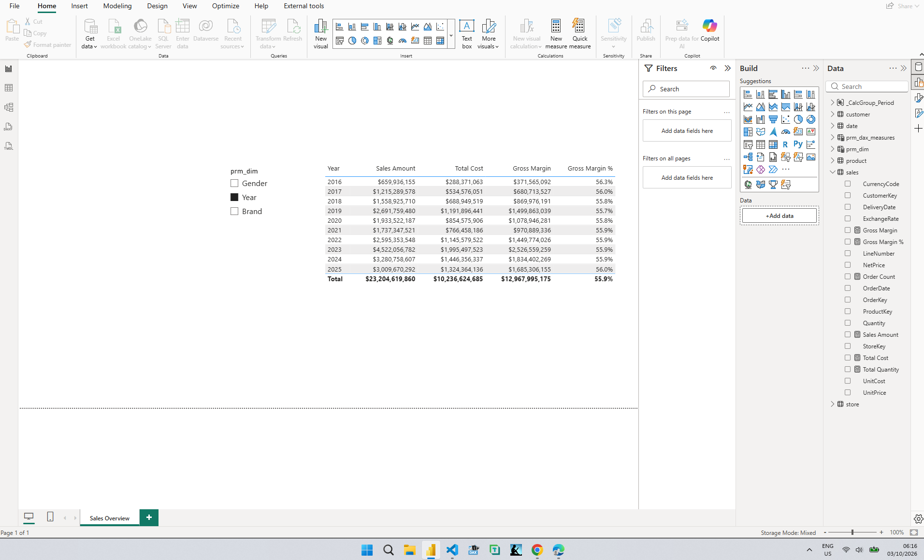Tick the Sales Amount measure checkbox
Screen dimensions: 924x560
pyautogui.click(x=848, y=335)
